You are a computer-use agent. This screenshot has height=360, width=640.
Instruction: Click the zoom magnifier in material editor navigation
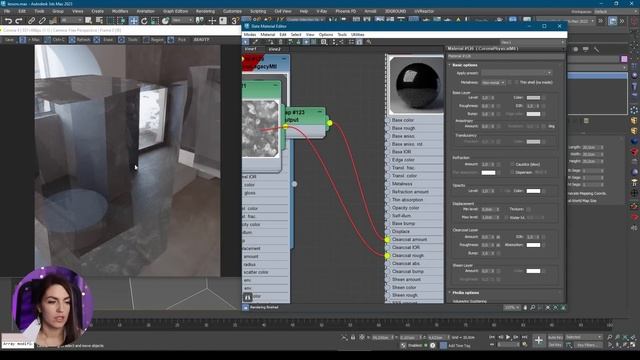pyautogui.click(x=533, y=308)
